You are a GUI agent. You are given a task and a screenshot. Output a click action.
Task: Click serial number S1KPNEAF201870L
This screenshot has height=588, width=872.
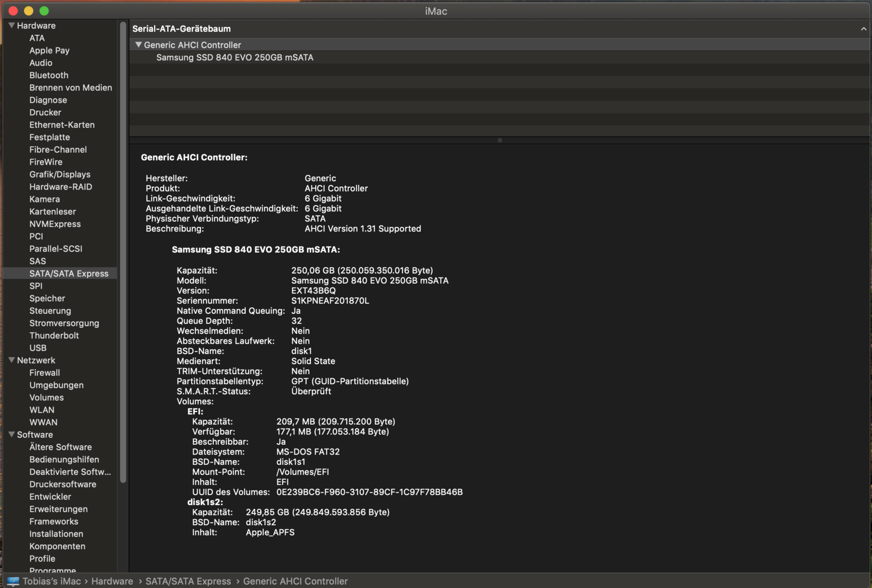330,301
